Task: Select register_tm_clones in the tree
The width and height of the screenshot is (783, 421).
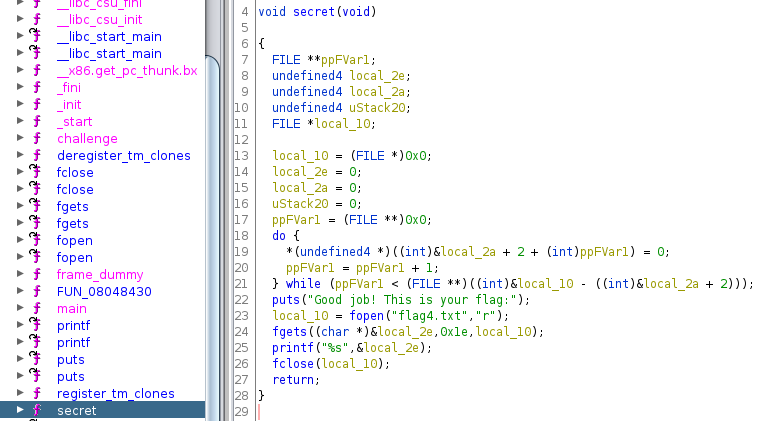Action: (115, 393)
